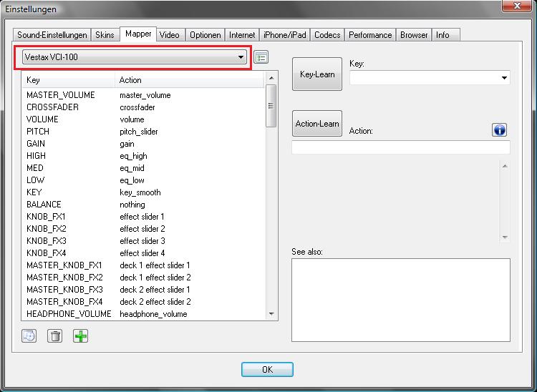The width and height of the screenshot is (537, 392).
Task: Sort the list by the Key column header
Action: (67, 80)
